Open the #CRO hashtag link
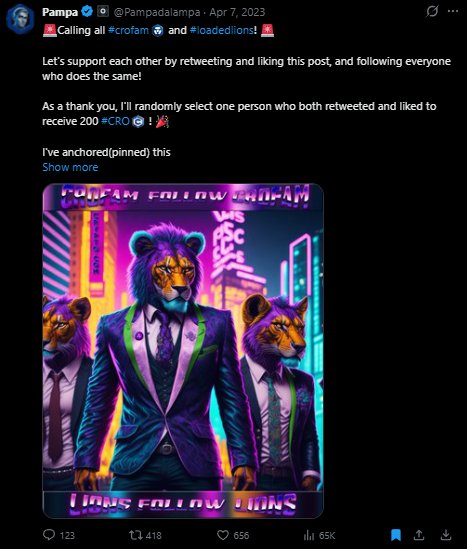 (x=115, y=121)
